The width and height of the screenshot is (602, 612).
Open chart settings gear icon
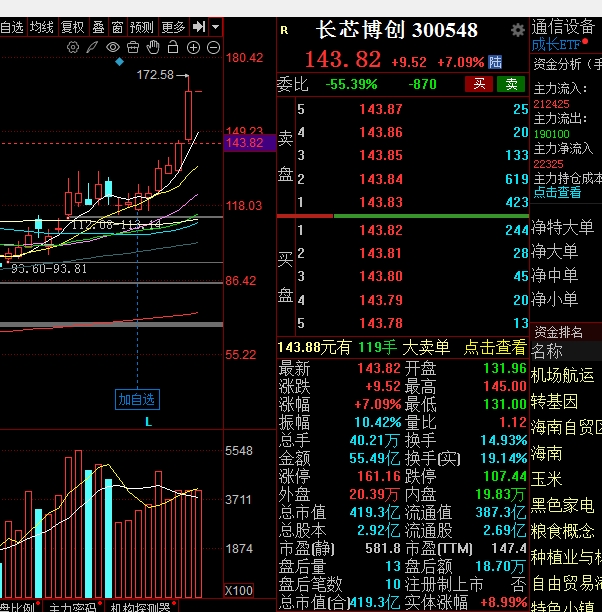[x=73, y=47]
